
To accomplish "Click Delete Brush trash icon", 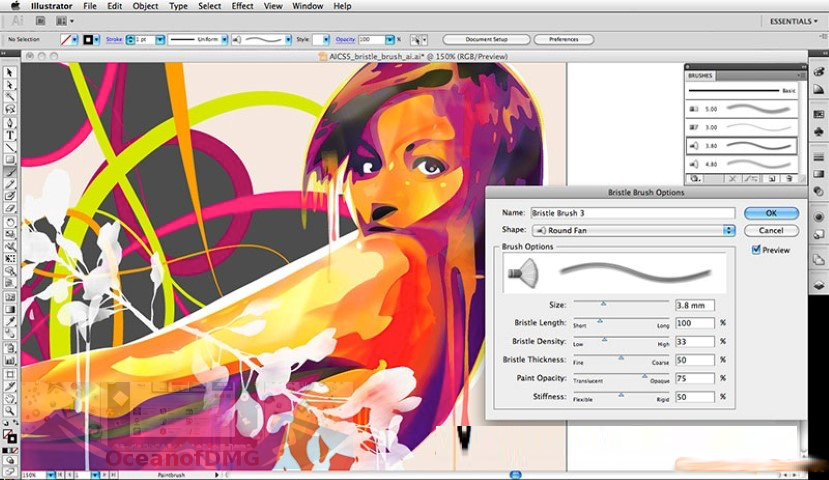I will [x=789, y=179].
